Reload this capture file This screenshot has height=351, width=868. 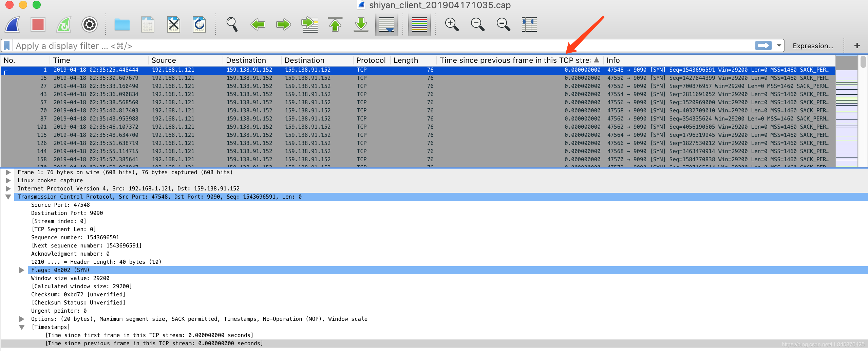click(x=199, y=24)
